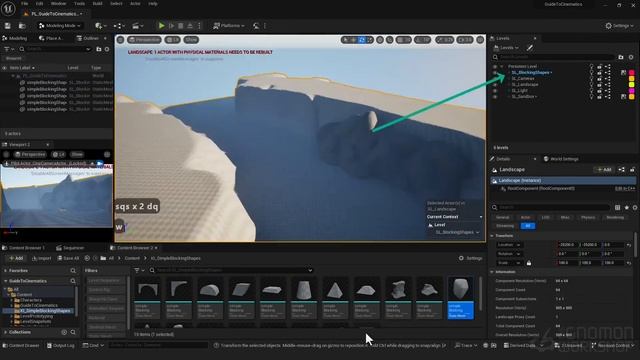Select the highlighted blocking shape asset thumbnail

point(460,297)
